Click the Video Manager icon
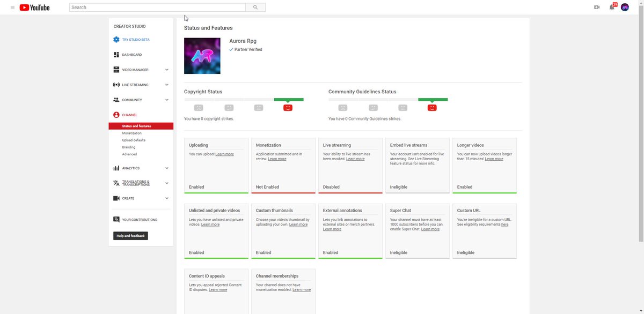This screenshot has width=644, height=314. click(x=116, y=70)
